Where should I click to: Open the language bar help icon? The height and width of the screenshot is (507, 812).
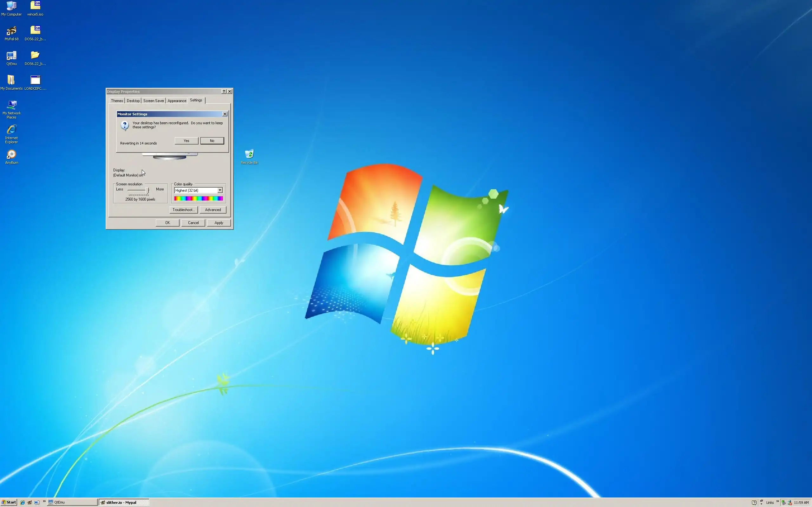click(754, 503)
